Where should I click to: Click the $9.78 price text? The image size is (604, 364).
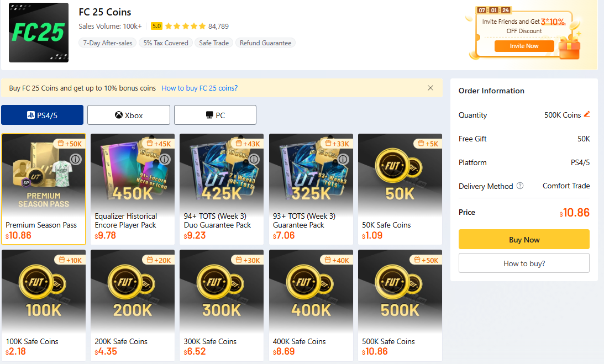coord(105,235)
